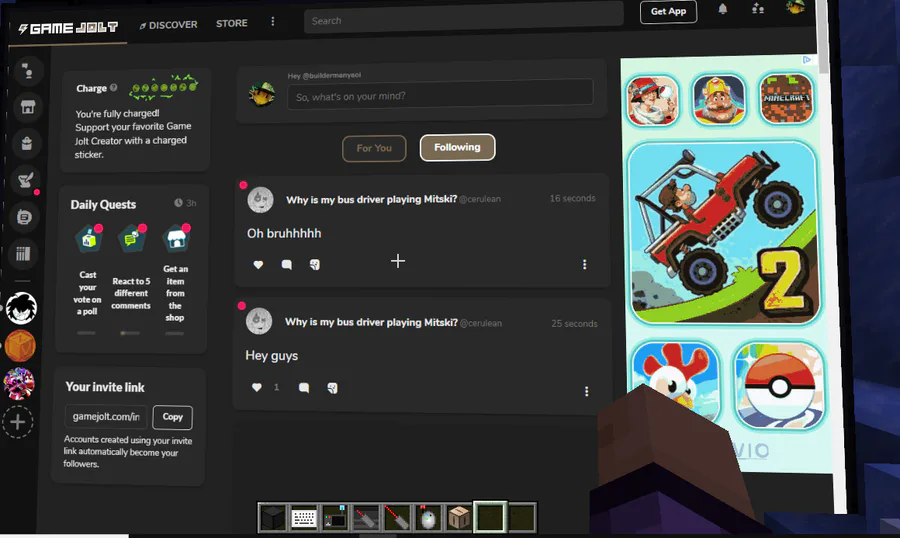Click the Minecraft app icon in the ad
The image size is (900, 538).
(x=786, y=99)
